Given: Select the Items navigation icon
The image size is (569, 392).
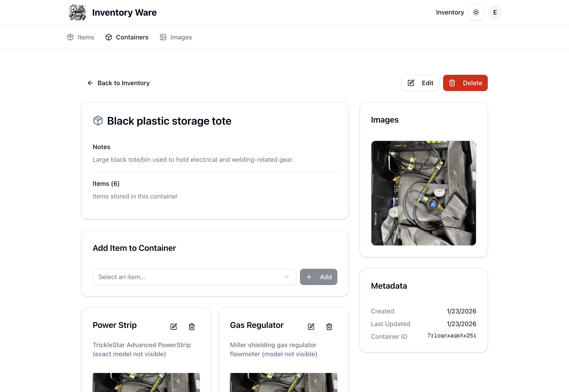Looking at the screenshot, I should click(x=70, y=37).
